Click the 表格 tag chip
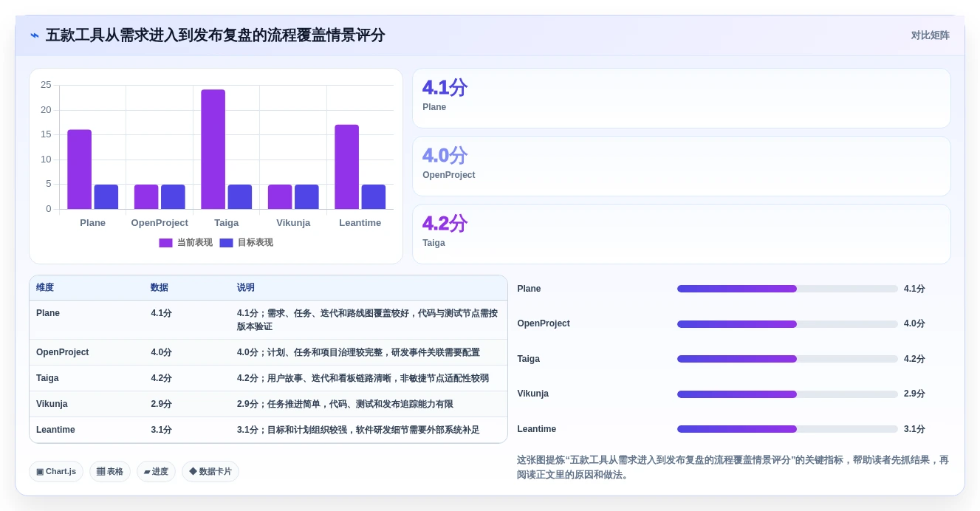980x511 pixels. 110,472
